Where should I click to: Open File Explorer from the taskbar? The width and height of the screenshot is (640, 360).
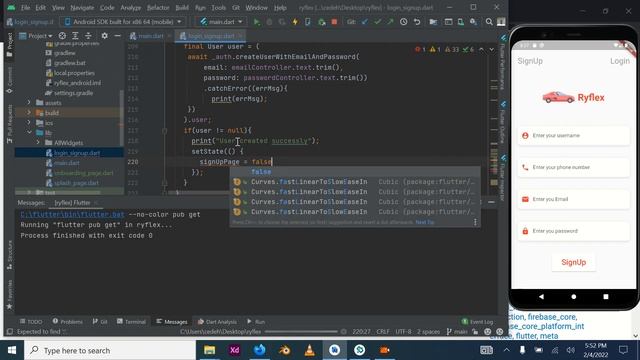pos(209,350)
